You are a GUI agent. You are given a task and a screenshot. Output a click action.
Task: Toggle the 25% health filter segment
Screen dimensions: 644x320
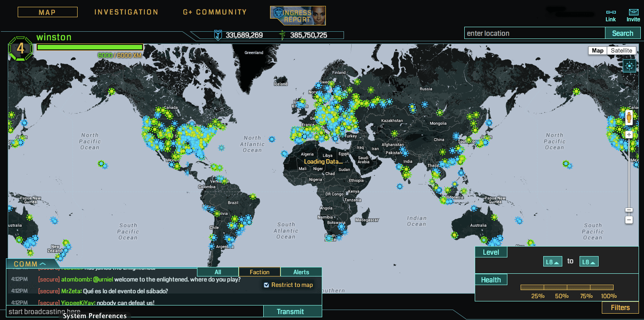click(x=532, y=287)
